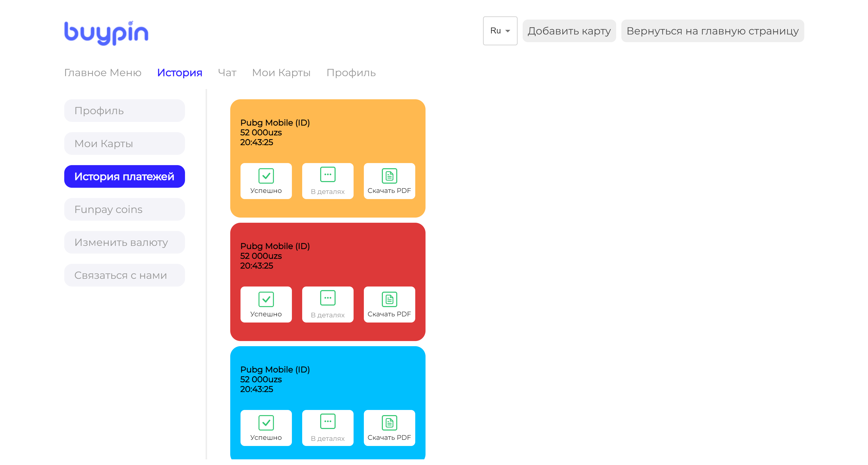The height and width of the screenshot is (465, 868).
Task: Click Успешно checkmark icon in orange card
Action: pos(266,176)
